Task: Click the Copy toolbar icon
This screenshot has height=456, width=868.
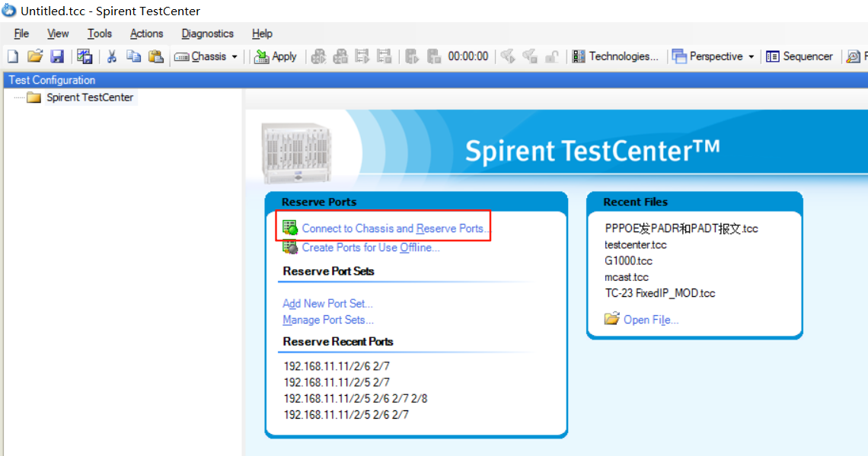Action: [x=133, y=56]
